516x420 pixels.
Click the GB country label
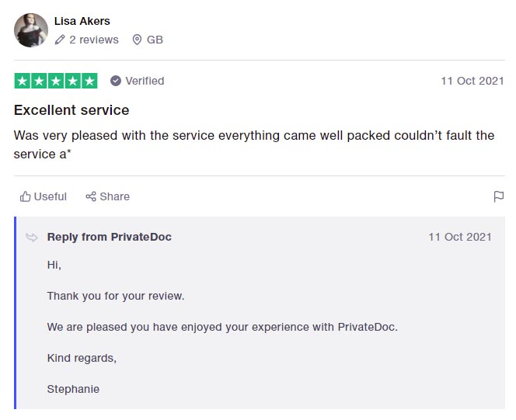(x=155, y=40)
